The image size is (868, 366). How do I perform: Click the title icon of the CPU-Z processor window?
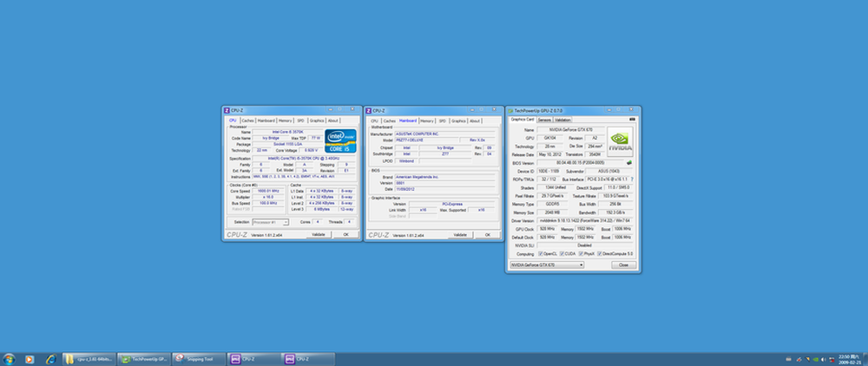pyautogui.click(x=227, y=110)
